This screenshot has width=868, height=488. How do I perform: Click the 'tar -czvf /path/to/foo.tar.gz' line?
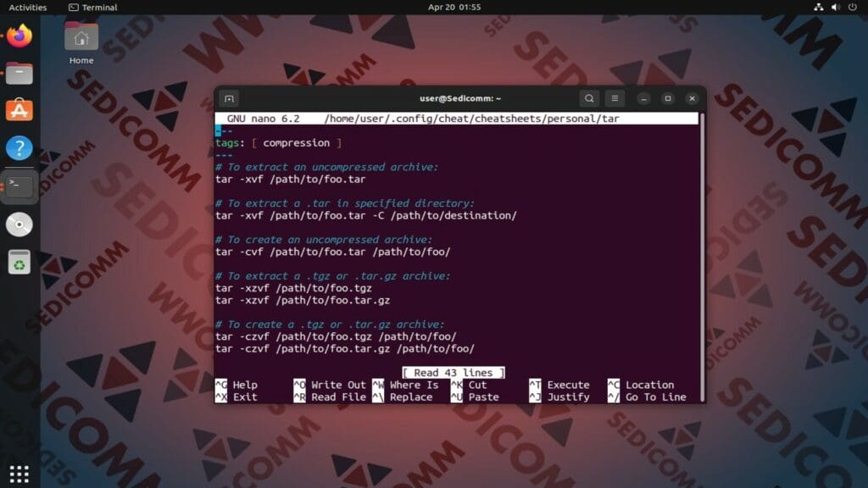(345, 348)
